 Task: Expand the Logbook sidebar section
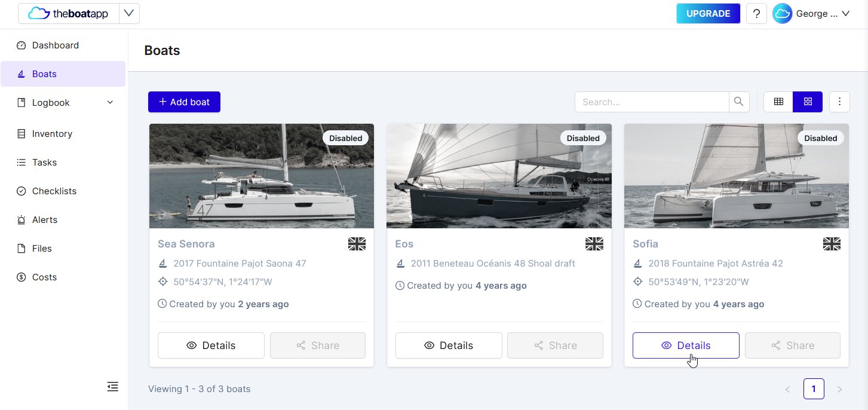click(110, 103)
